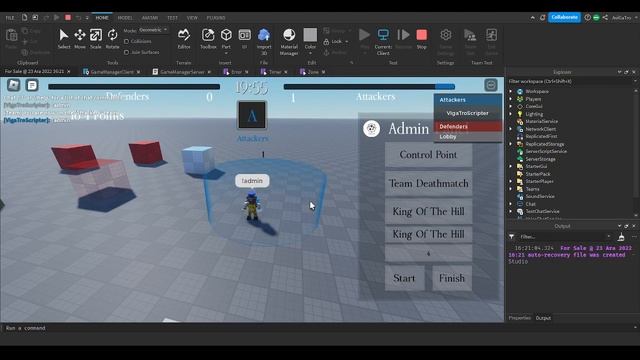Image resolution: width=640 pixels, height=360 pixels.
Task: Open the Mode Geometric dropdown
Action: click(x=153, y=30)
